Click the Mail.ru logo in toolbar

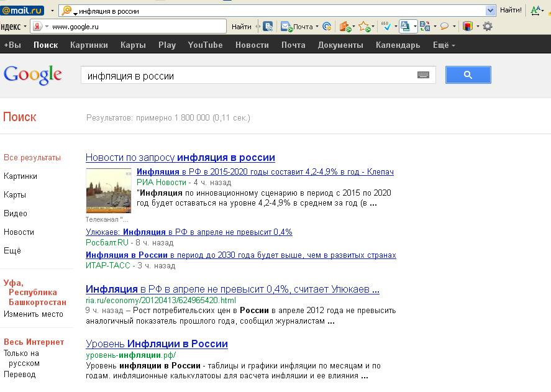22,11
